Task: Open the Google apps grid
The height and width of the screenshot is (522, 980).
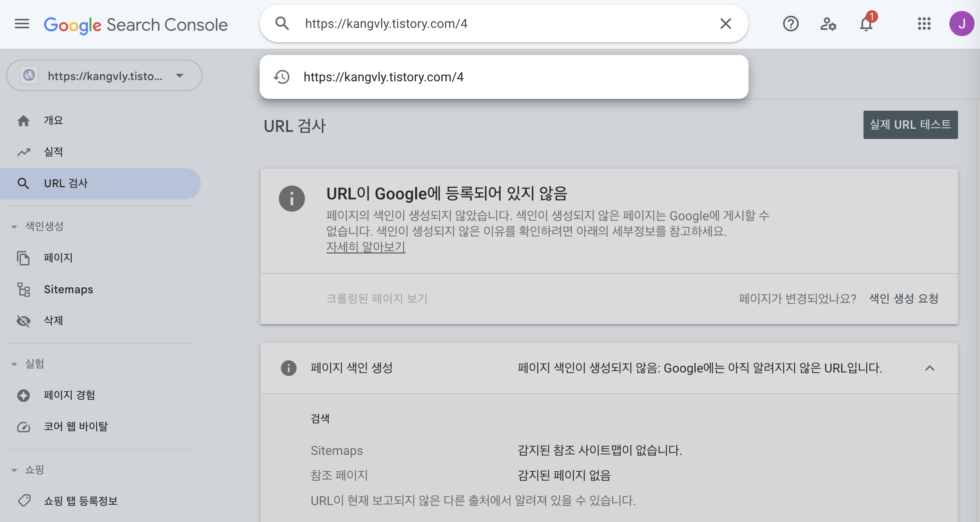Action: (x=924, y=24)
